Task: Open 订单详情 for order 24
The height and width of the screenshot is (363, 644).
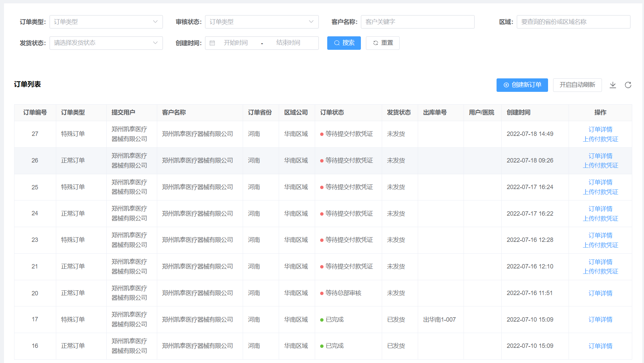Action: tap(600, 209)
